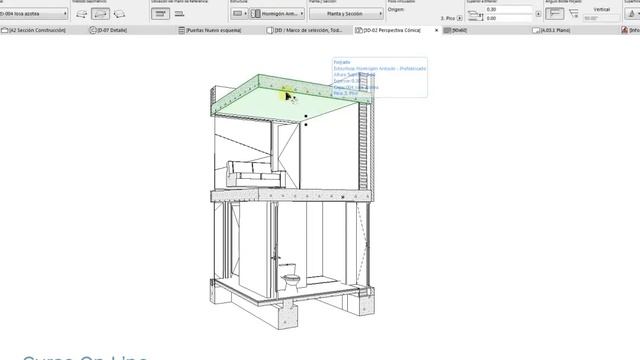Screen dimensions: 640x360
Task: Click the Vertical label in edge angle section
Action: coord(602,9)
